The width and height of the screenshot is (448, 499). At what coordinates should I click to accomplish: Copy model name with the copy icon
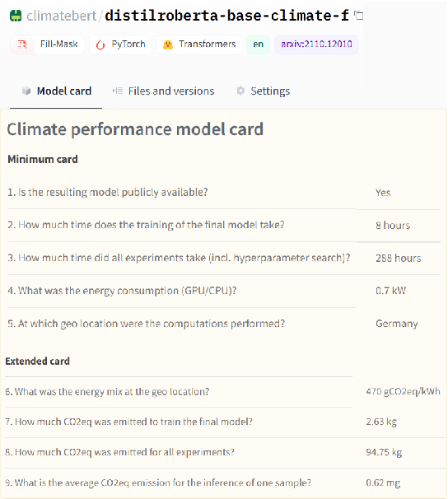coord(358,16)
